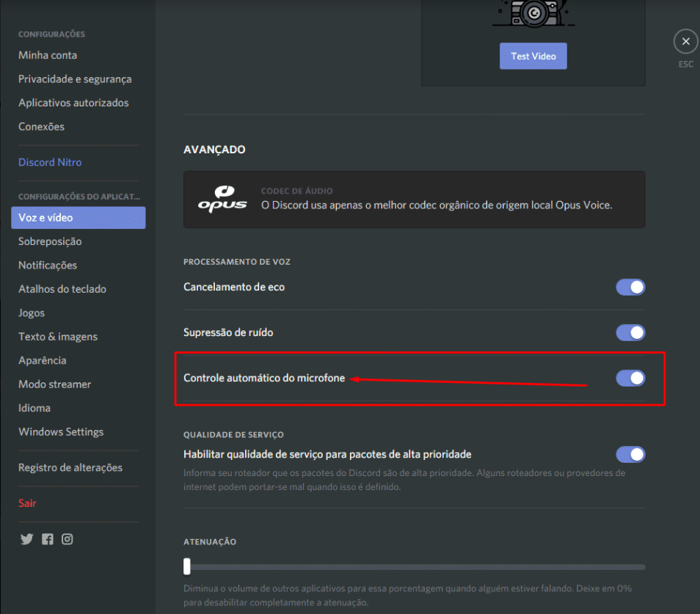
Task: Click the Supressão de ruído label
Action: point(228,332)
